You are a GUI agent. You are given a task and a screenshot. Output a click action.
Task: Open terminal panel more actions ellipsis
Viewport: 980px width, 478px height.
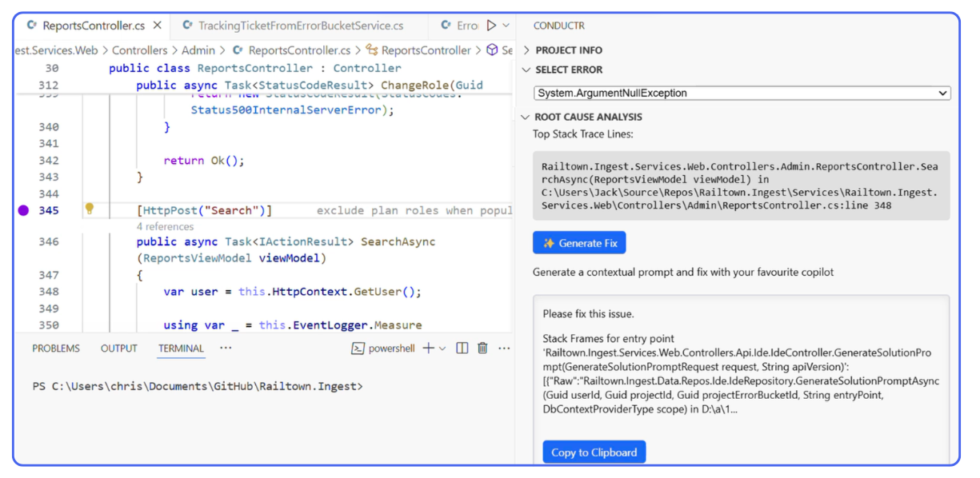(504, 348)
